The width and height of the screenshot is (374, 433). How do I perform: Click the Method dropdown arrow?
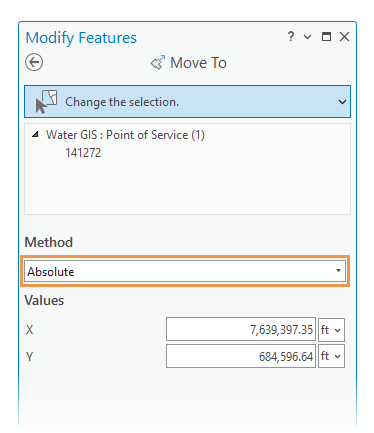(338, 270)
